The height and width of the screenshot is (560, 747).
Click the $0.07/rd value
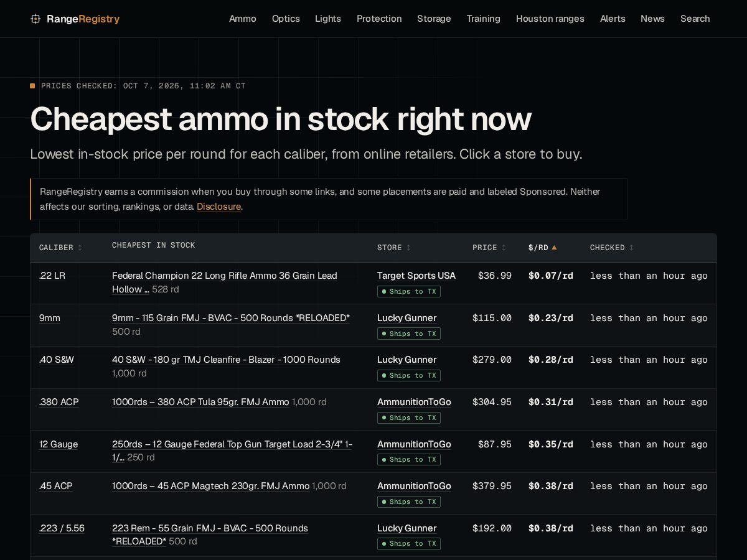[551, 276]
